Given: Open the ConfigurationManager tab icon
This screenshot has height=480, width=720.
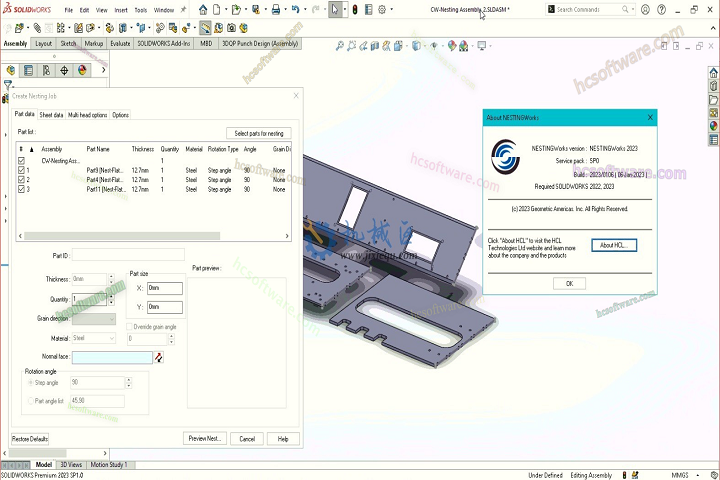Looking at the screenshot, I should (x=46, y=70).
